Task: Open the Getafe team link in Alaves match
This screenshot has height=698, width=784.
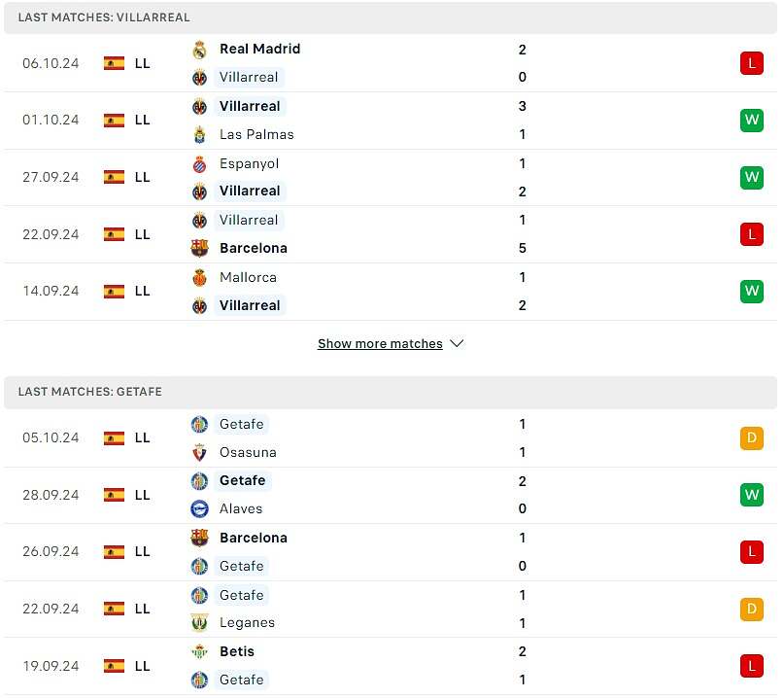Action: tap(242, 480)
